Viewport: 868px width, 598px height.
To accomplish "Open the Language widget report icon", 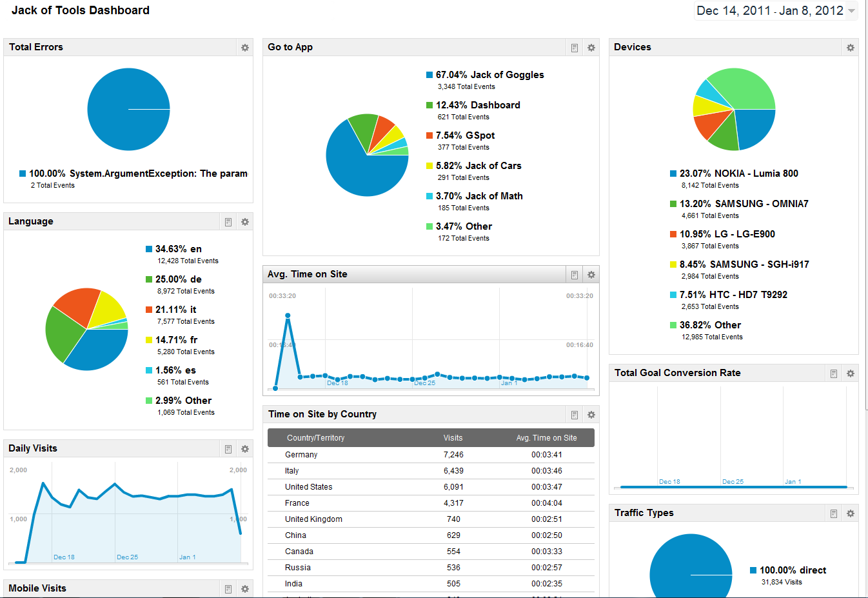I will (x=228, y=222).
